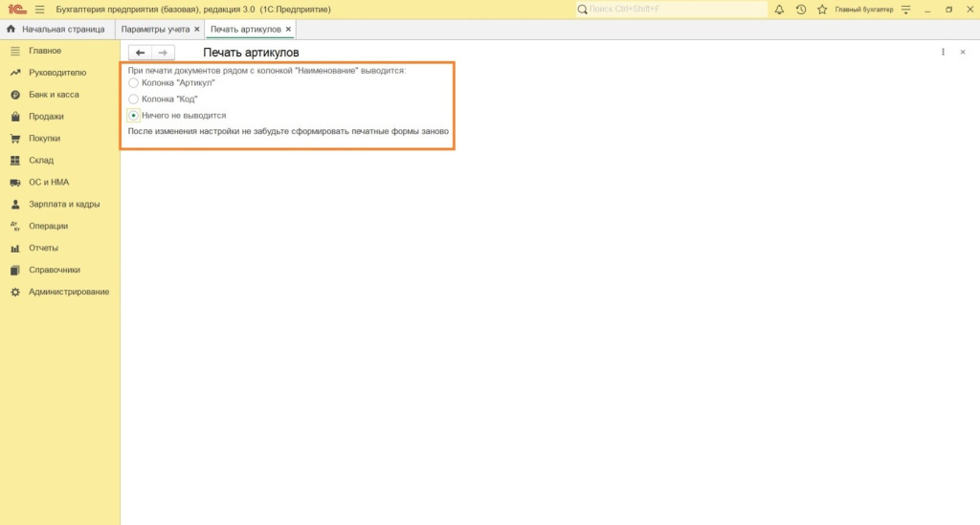Click the Главный бухгалтер user name
Screen dimensions: 980x525
click(x=863, y=10)
